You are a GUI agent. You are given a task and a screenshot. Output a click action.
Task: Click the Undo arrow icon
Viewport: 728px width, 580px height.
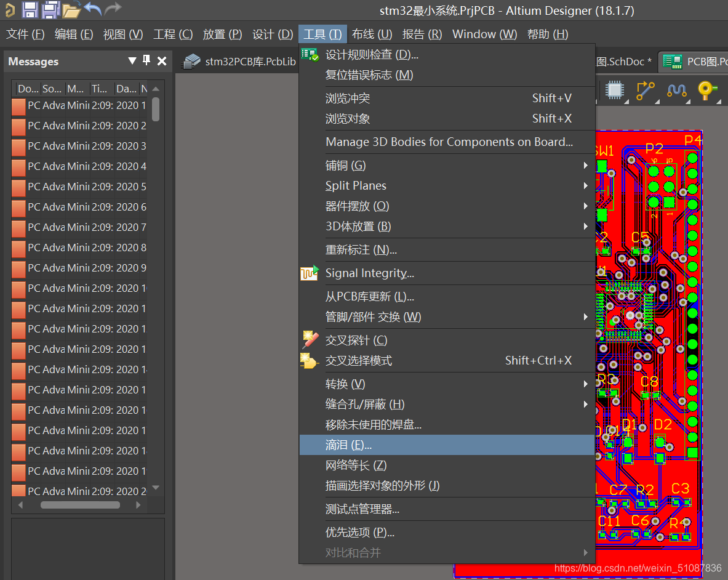point(92,9)
